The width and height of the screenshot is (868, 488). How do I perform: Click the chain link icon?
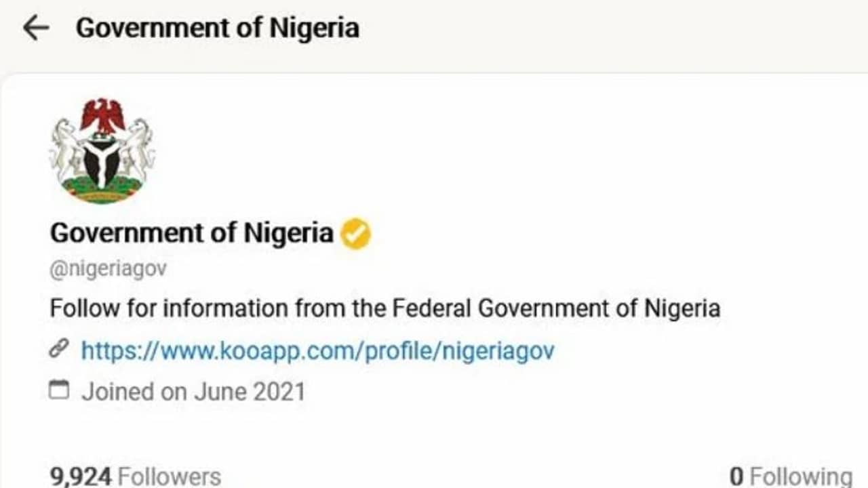60,350
